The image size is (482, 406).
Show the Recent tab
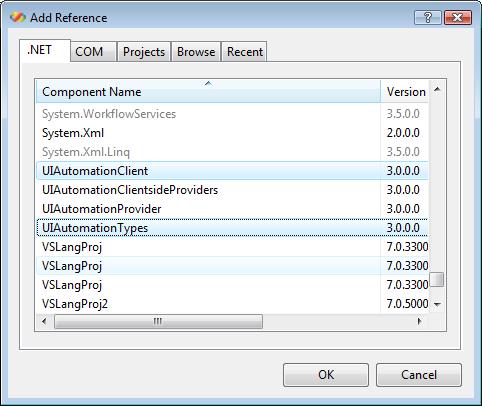coord(244,52)
